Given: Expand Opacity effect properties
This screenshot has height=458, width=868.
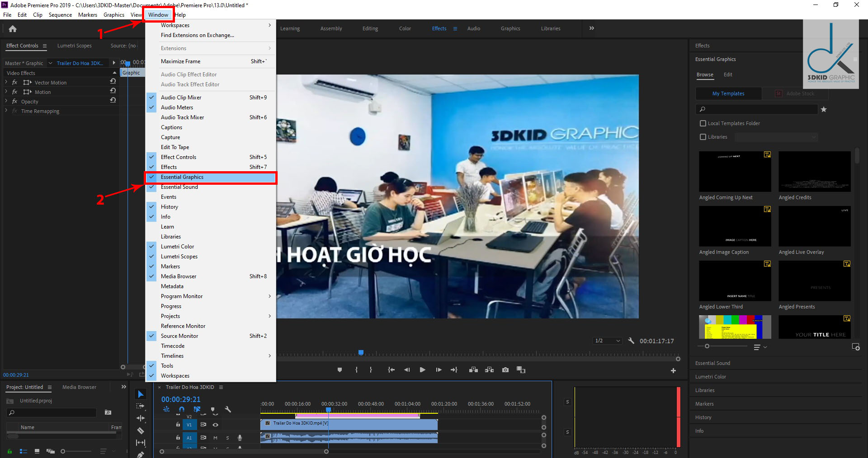Looking at the screenshot, I should 6,101.
